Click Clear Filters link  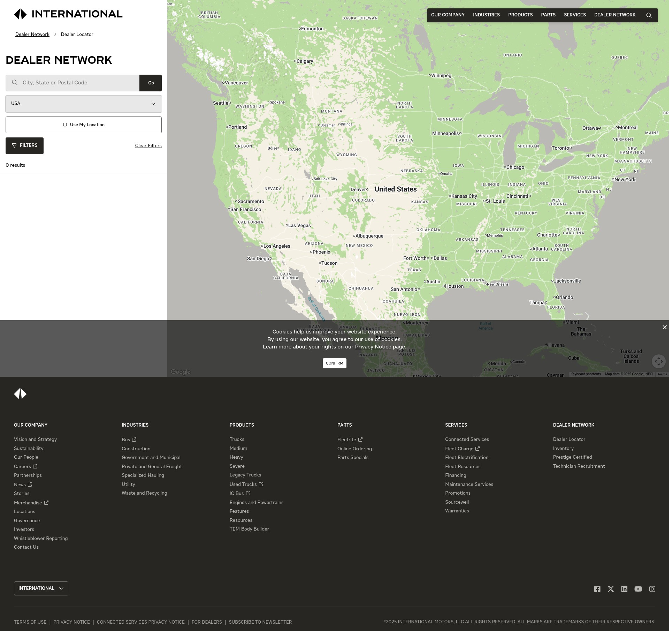[x=148, y=145]
